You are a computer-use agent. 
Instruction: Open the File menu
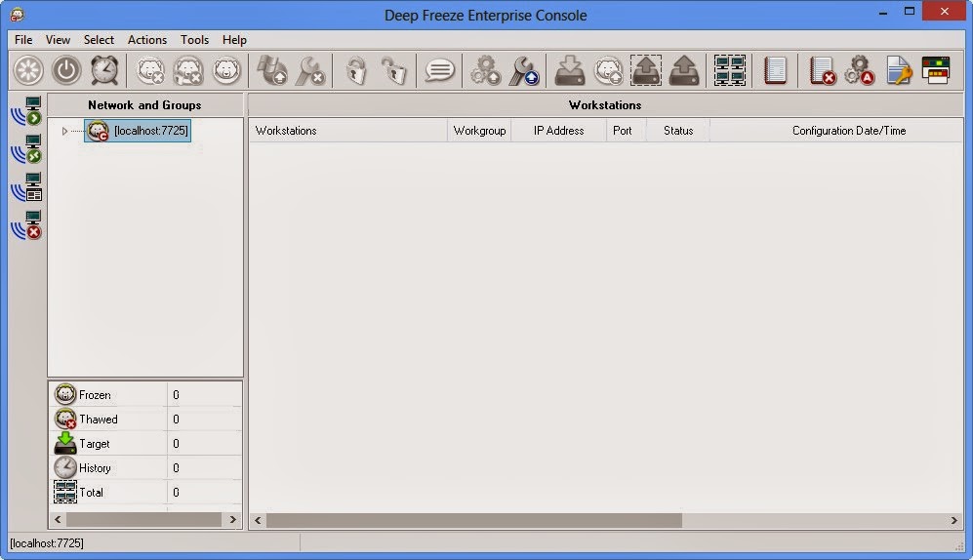23,40
